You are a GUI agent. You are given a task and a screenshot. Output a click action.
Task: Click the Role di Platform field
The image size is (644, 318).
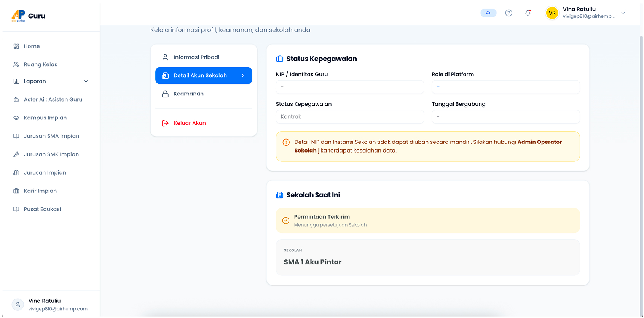(505, 87)
